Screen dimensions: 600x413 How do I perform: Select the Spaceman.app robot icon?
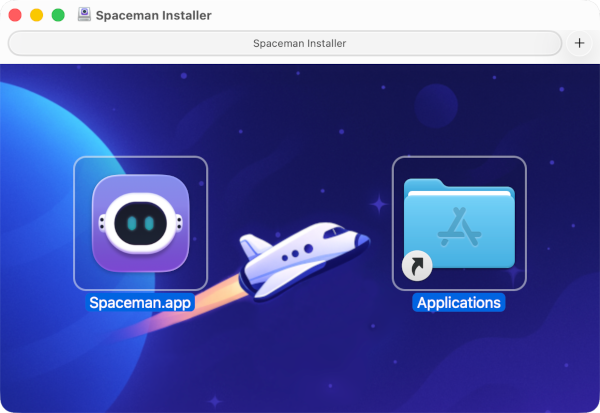pos(140,223)
